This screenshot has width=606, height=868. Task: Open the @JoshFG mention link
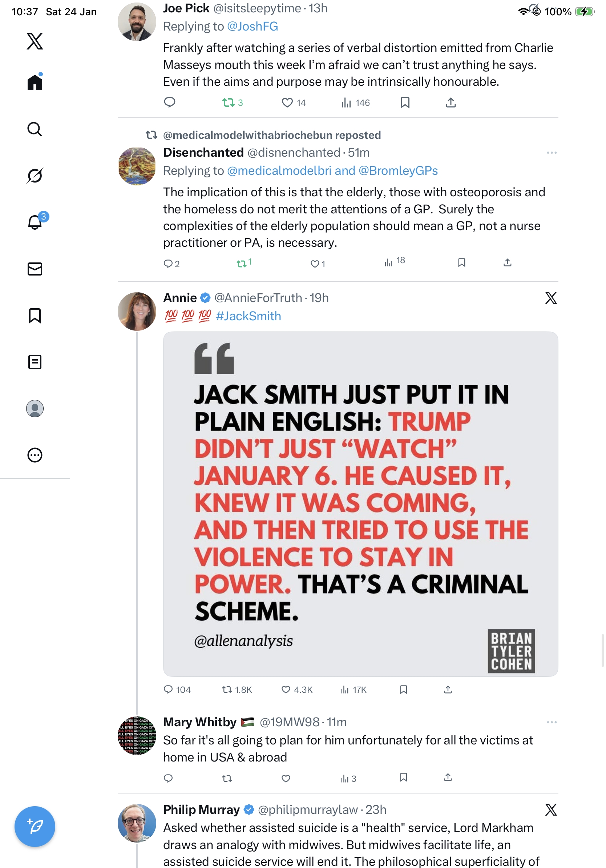252,27
